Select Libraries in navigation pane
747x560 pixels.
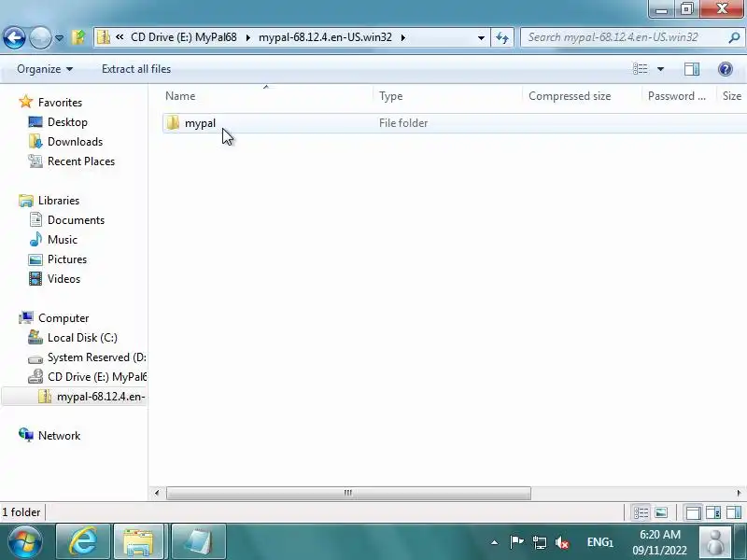click(x=59, y=201)
